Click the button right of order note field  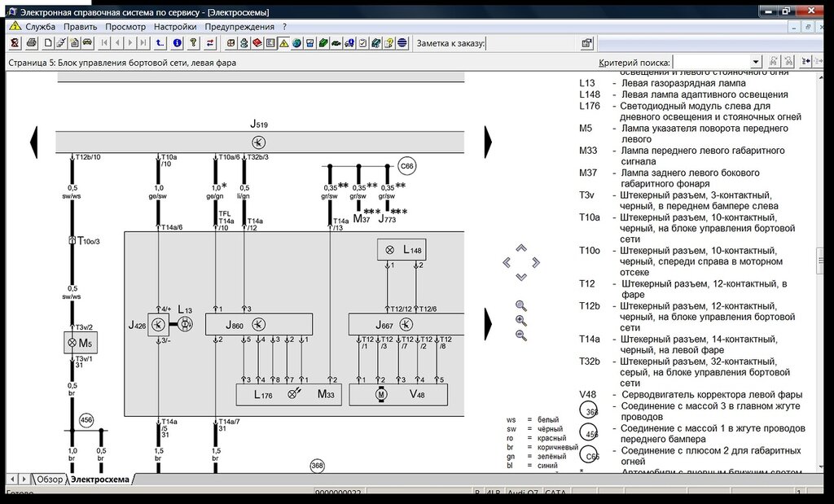pyautogui.click(x=586, y=43)
